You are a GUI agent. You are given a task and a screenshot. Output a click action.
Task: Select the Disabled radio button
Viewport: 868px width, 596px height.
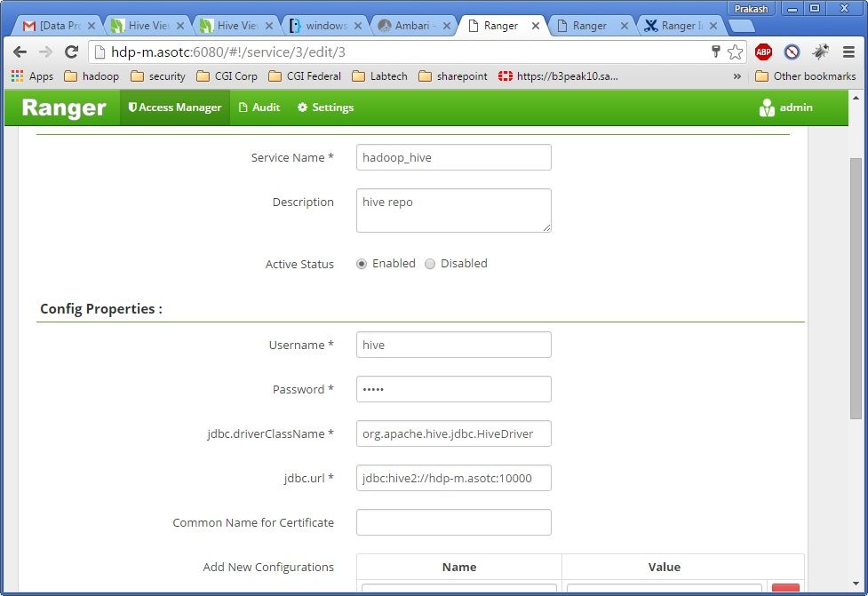click(430, 264)
